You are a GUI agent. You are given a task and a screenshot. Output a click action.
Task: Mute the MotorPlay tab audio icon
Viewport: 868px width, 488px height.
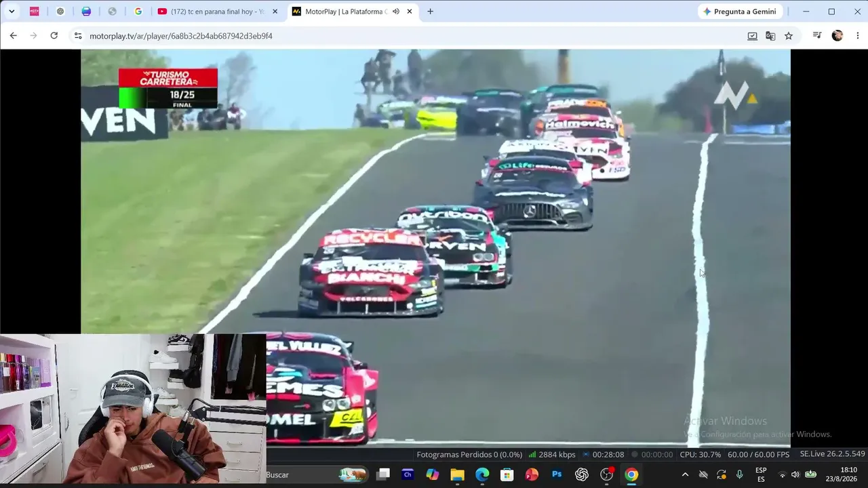[395, 12]
